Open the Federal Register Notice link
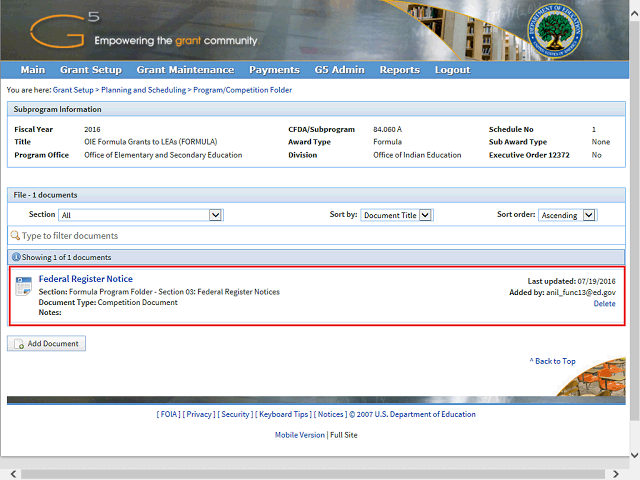Viewport: 640px width, 480px height. click(85, 279)
